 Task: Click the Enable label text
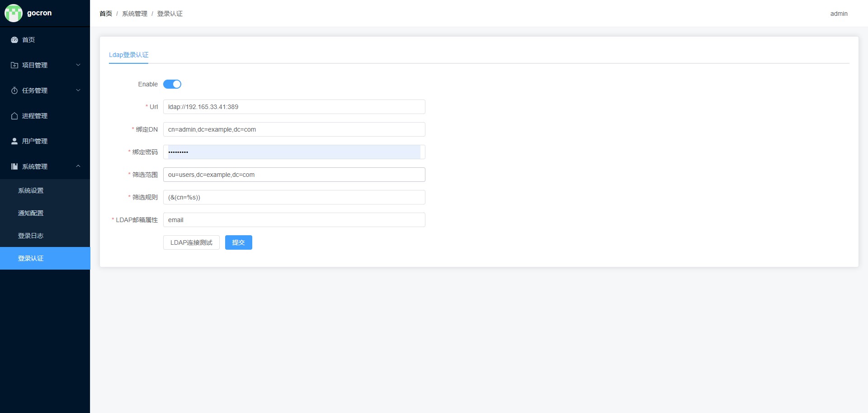coord(148,84)
